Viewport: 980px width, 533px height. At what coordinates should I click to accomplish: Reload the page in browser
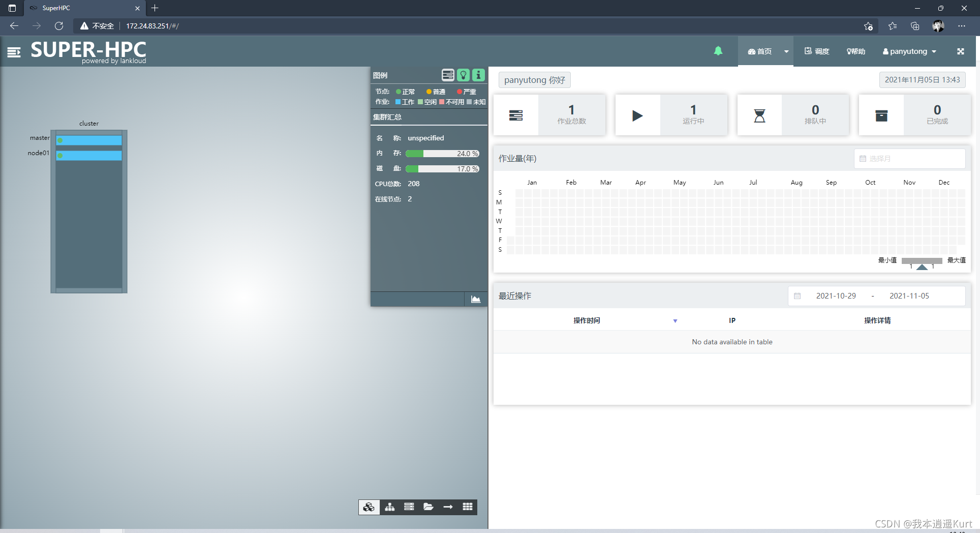59,26
